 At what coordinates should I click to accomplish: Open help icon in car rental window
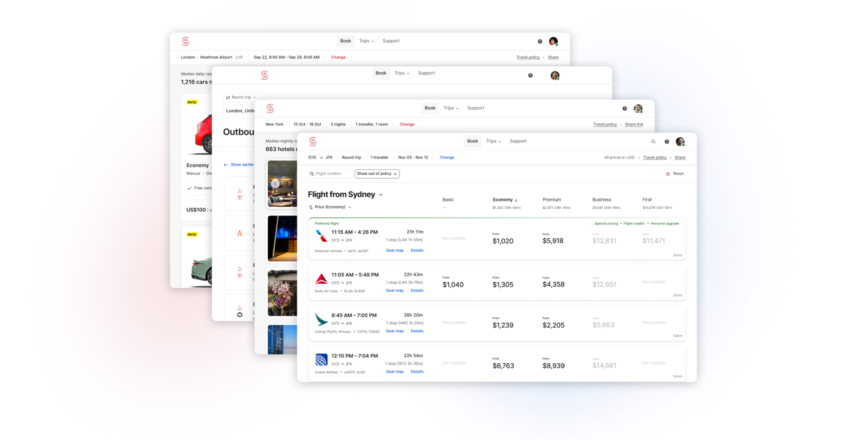[540, 41]
